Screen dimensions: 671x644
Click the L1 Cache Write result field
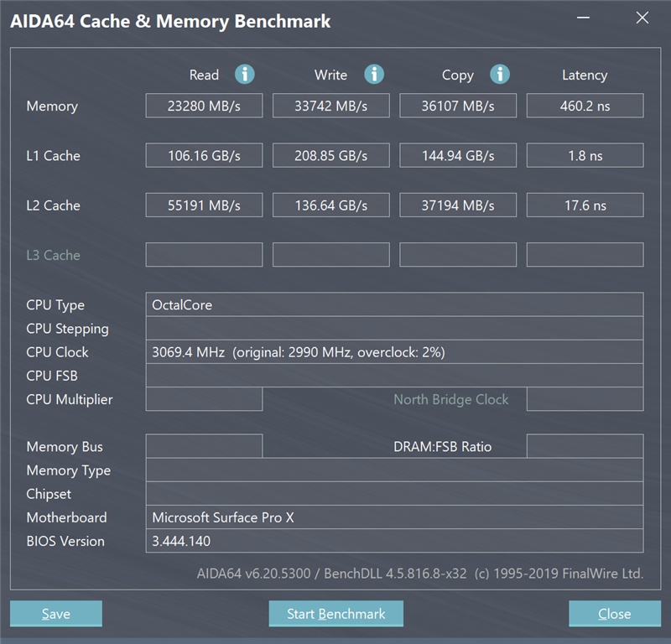click(330, 155)
